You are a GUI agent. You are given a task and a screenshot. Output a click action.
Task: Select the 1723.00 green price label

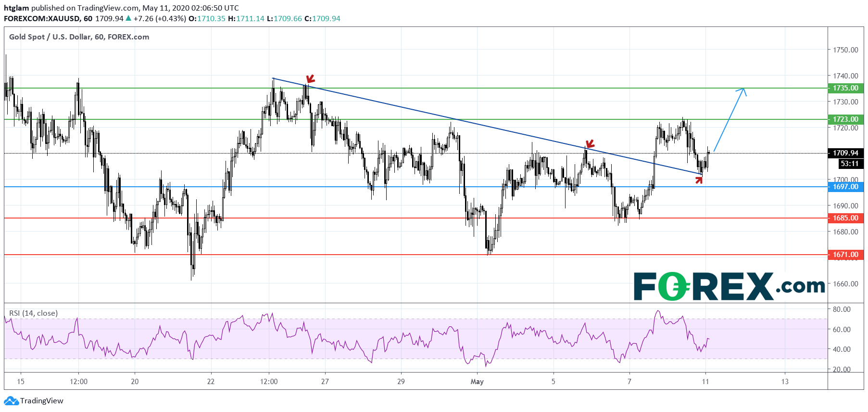[x=845, y=119]
